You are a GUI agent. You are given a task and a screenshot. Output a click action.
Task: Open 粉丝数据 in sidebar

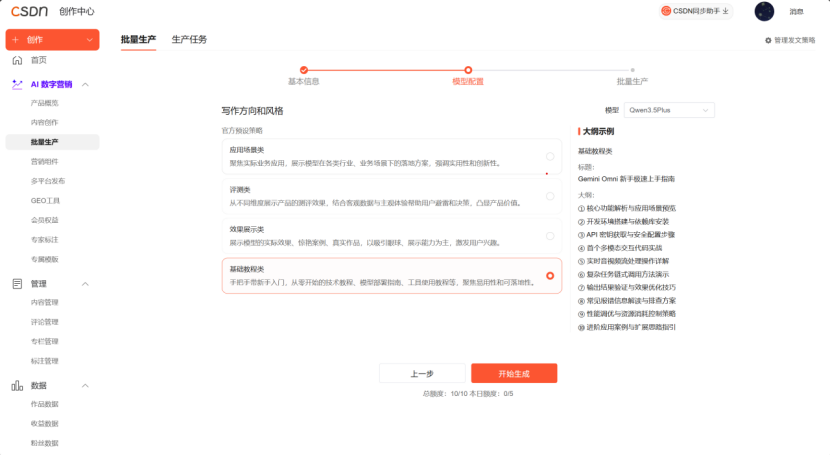tap(44, 443)
